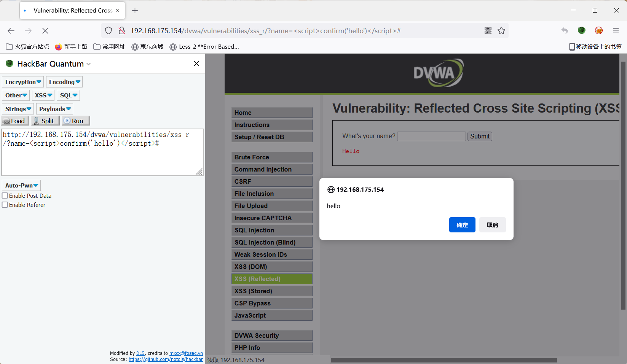Screen dimensions: 627x364
Task: Expand the Encryption dropdown
Action: point(23,82)
